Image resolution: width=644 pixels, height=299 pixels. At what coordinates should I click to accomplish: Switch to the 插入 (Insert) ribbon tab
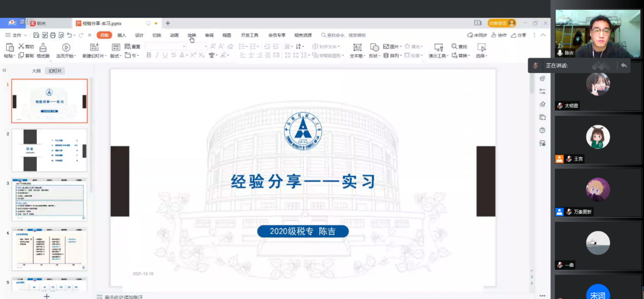click(121, 35)
